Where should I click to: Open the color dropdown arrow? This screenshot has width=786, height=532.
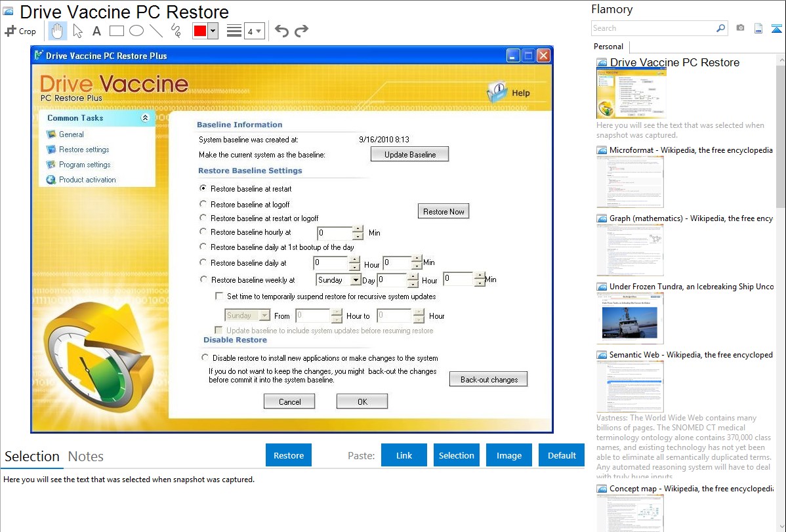tap(213, 31)
